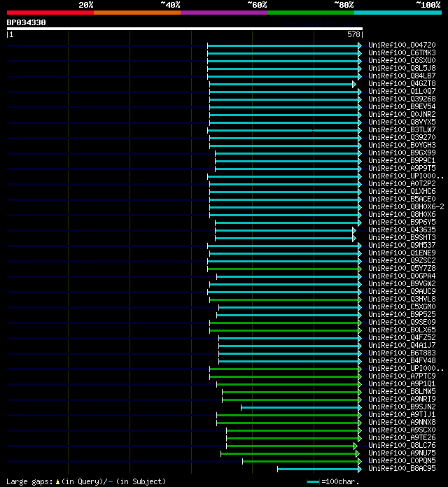Viewport: 448px width, 487px height.
Task: Select label UniRef100_B0YGH3
Action: [402, 145]
